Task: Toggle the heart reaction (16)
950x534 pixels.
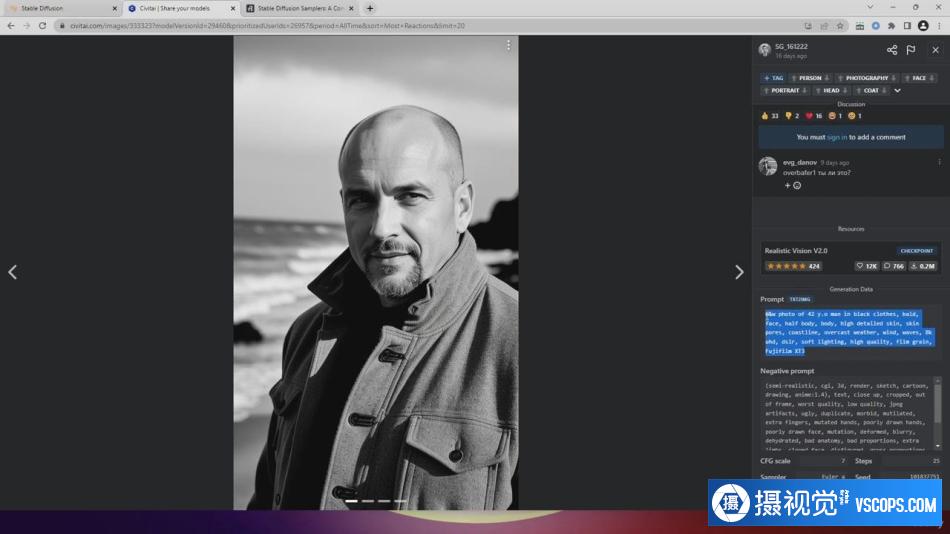Action: coord(813,116)
